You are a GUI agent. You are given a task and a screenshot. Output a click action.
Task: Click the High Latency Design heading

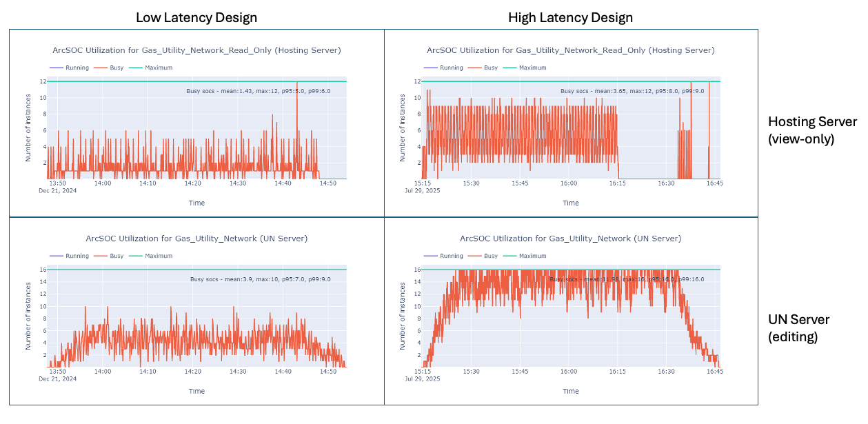(570, 17)
